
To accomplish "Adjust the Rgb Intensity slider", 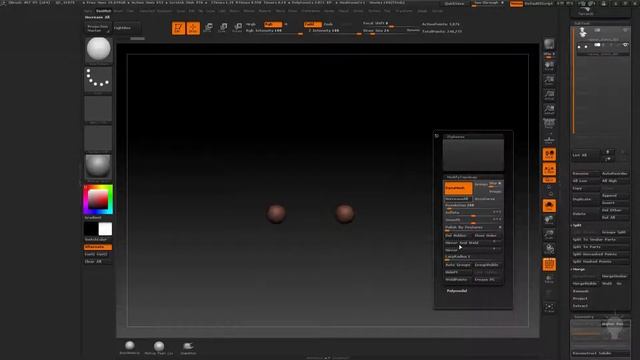I will click(274, 31).
